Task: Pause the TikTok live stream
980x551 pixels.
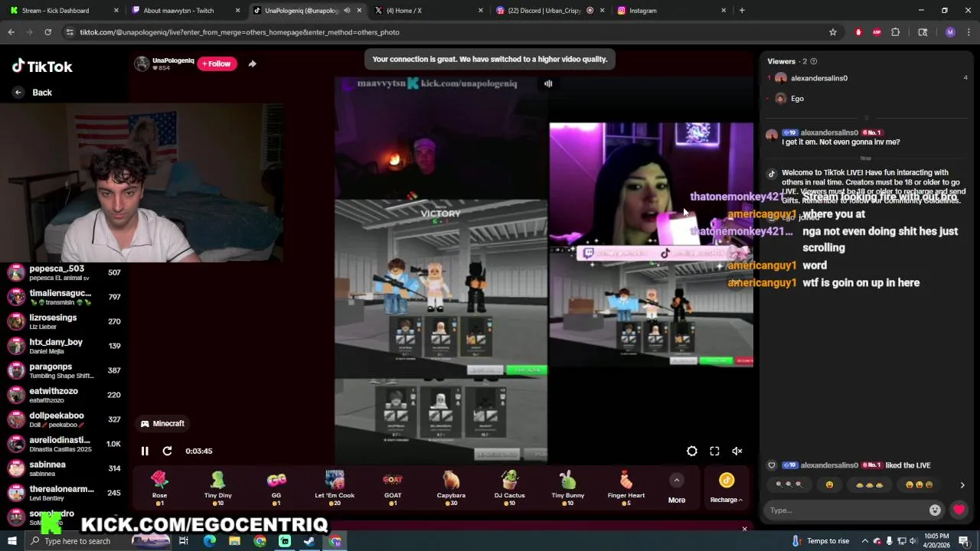Action: pyautogui.click(x=145, y=451)
